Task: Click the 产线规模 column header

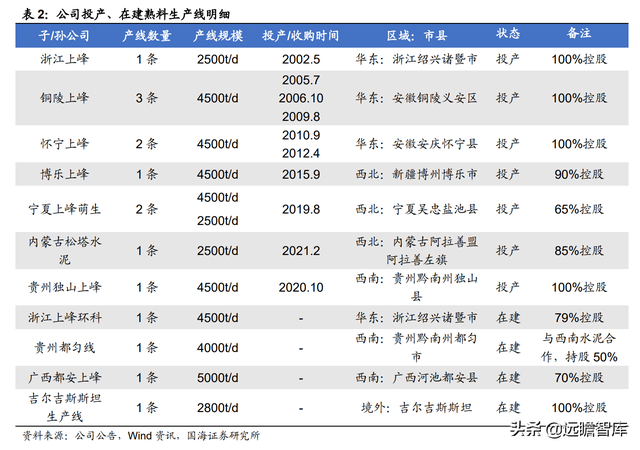Action: (218, 36)
